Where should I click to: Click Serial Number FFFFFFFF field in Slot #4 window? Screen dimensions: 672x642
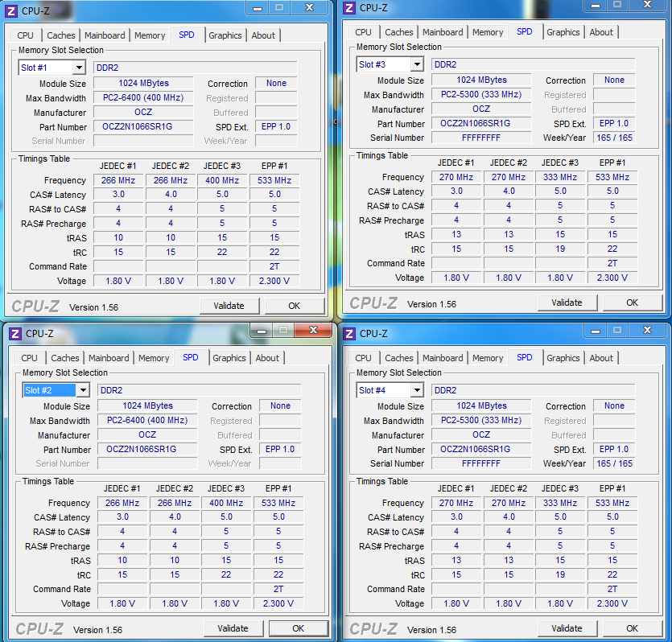(481, 463)
